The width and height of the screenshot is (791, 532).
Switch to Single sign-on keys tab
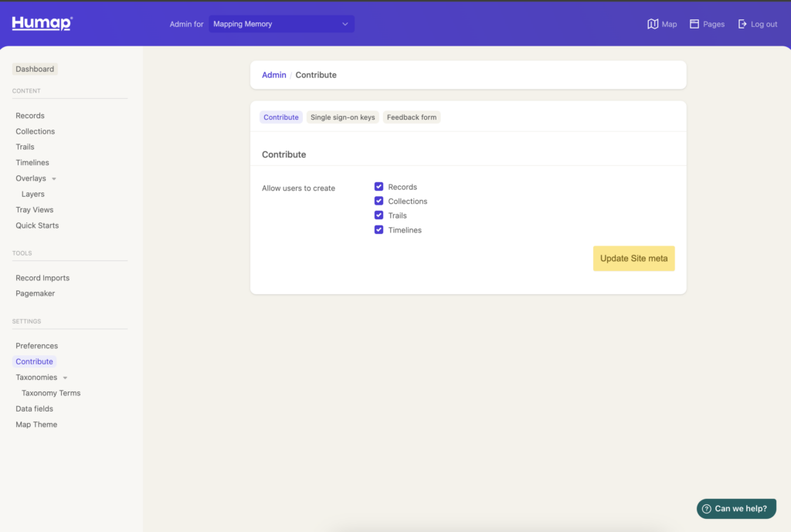342,117
